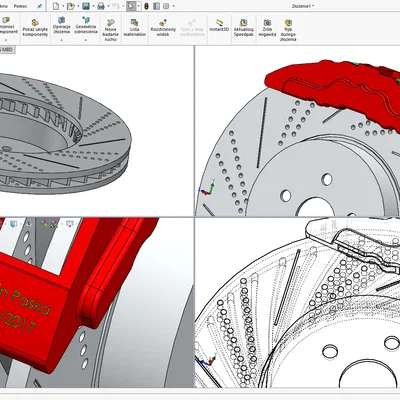Image resolution: width=400 pixels, height=400 pixels.
Task: Open Lista materiałów
Action: pyautogui.click(x=134, y=28)
